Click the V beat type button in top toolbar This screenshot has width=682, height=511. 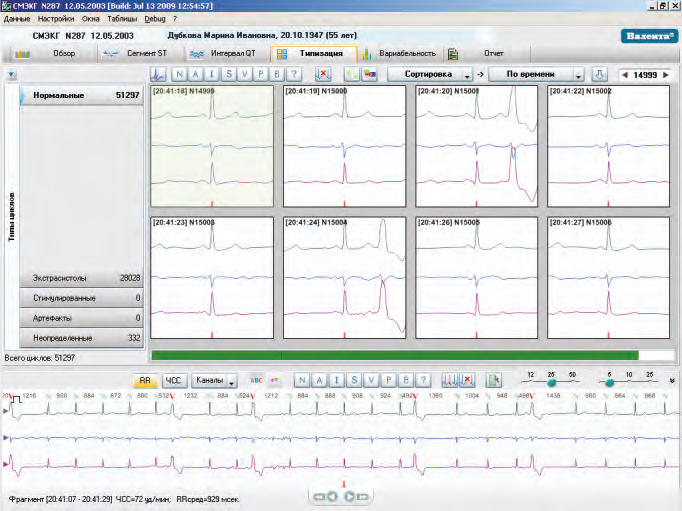[x=246, y=74]
